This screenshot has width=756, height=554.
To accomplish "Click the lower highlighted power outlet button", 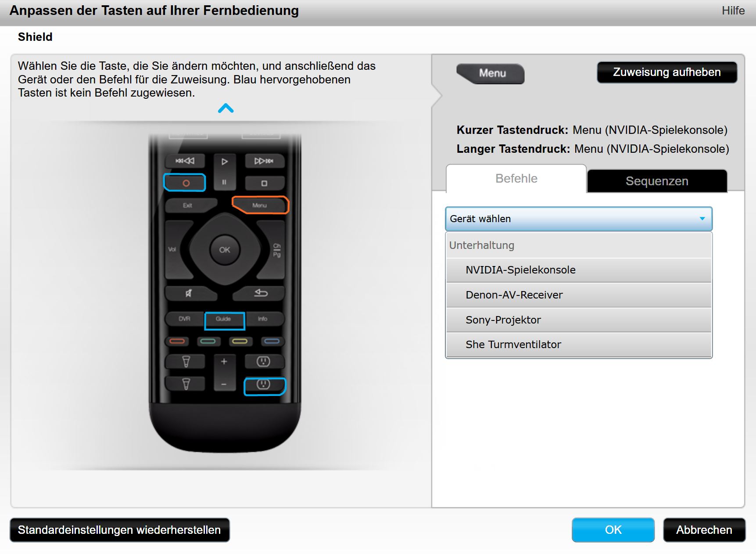I will 264,386.
